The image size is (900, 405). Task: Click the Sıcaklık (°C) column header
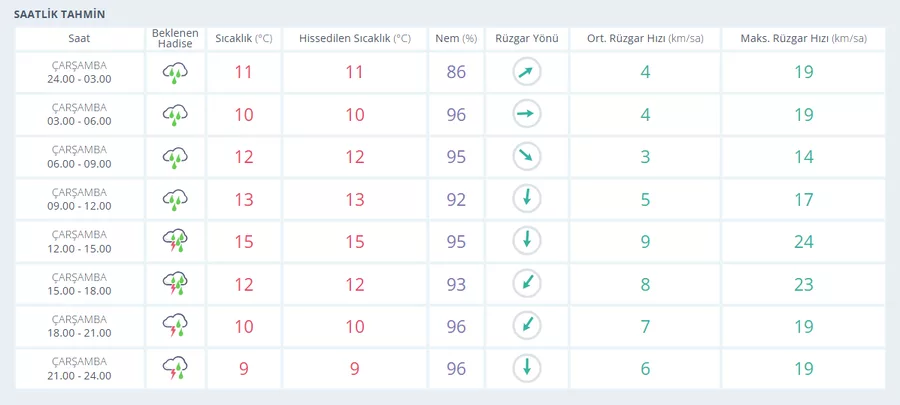(244, 39)
